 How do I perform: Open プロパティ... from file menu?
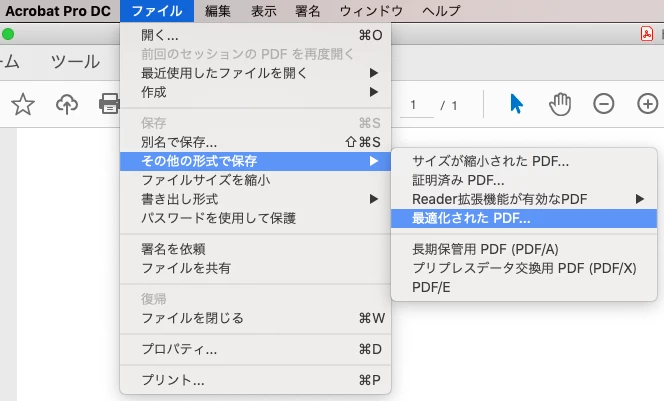pyautogui.click(x=255, y=349)
